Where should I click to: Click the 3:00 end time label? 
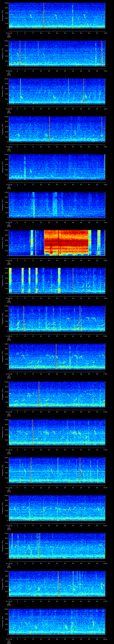[x=105, y=71]
